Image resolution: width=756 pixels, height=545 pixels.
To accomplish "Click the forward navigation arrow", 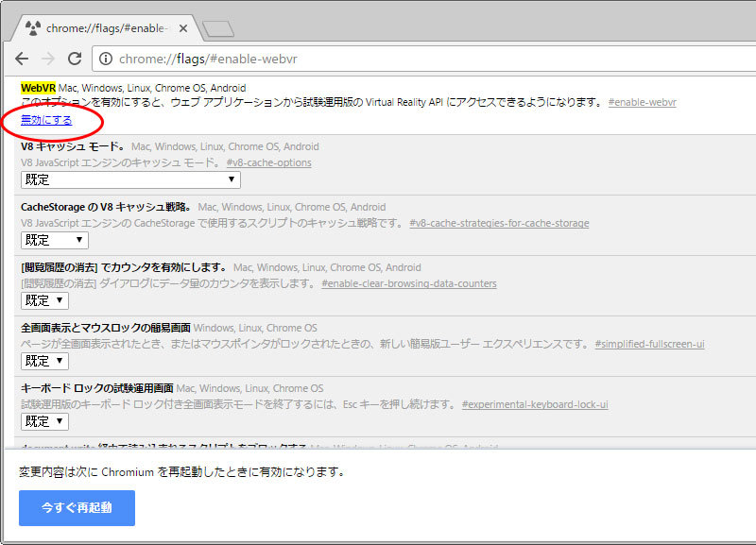I will (48, 59).
